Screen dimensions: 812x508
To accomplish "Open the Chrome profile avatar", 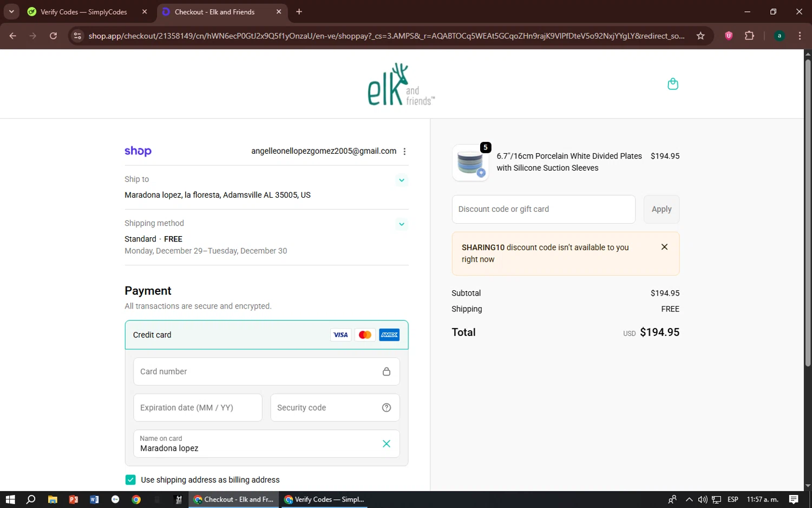I will point(780,36).
